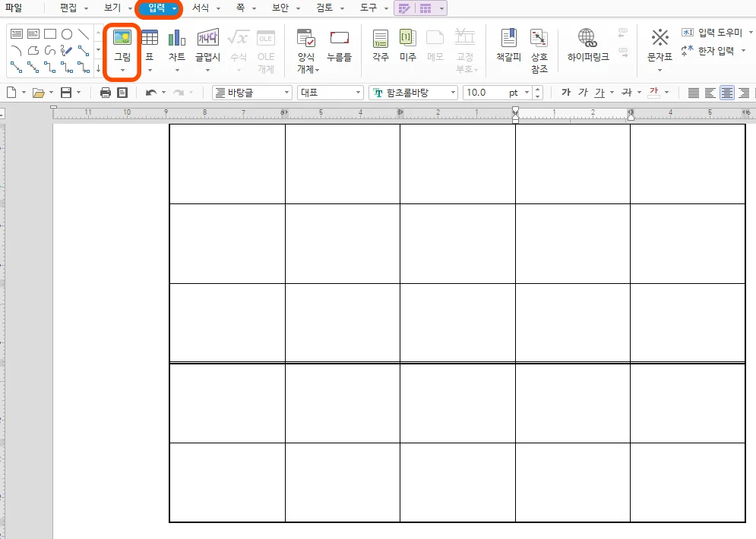Select the freeform curve shape

(x=50, y=51)
